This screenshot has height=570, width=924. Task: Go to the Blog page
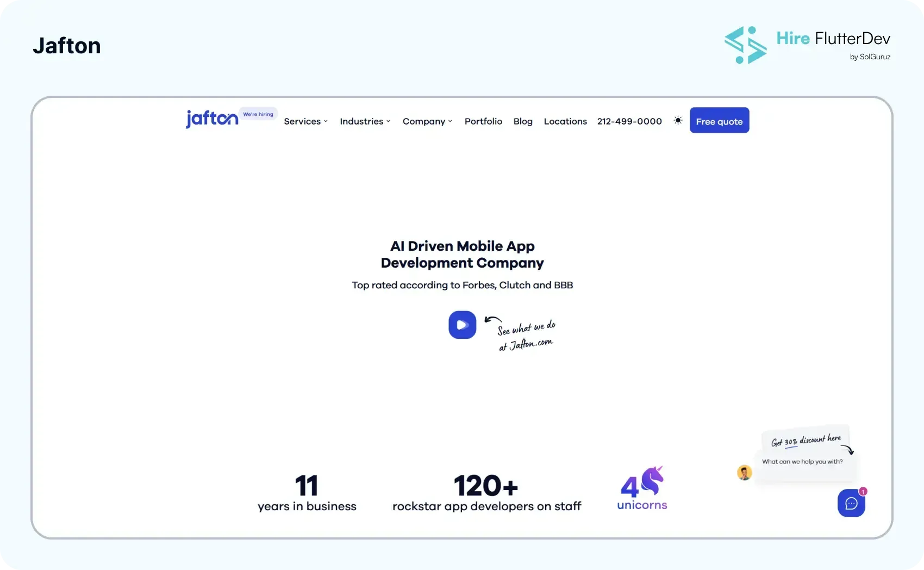(x=523, y=121)
